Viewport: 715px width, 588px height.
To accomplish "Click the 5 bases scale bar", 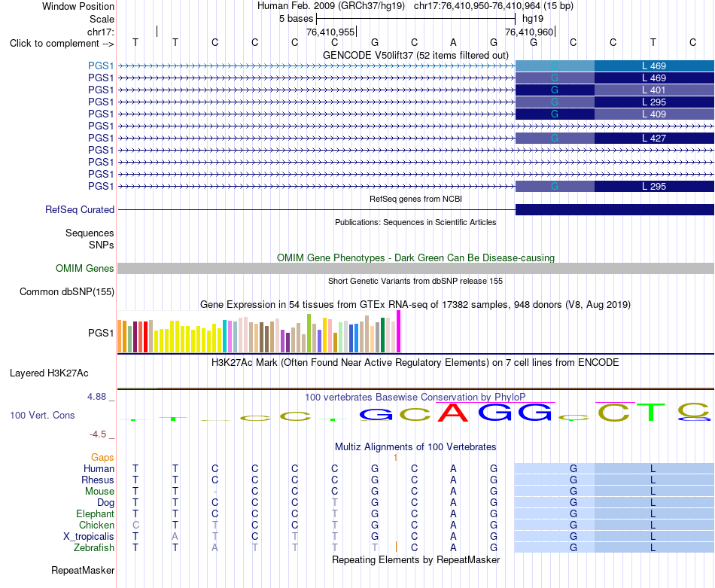I will pyautogui.click(x=416, y=19).
